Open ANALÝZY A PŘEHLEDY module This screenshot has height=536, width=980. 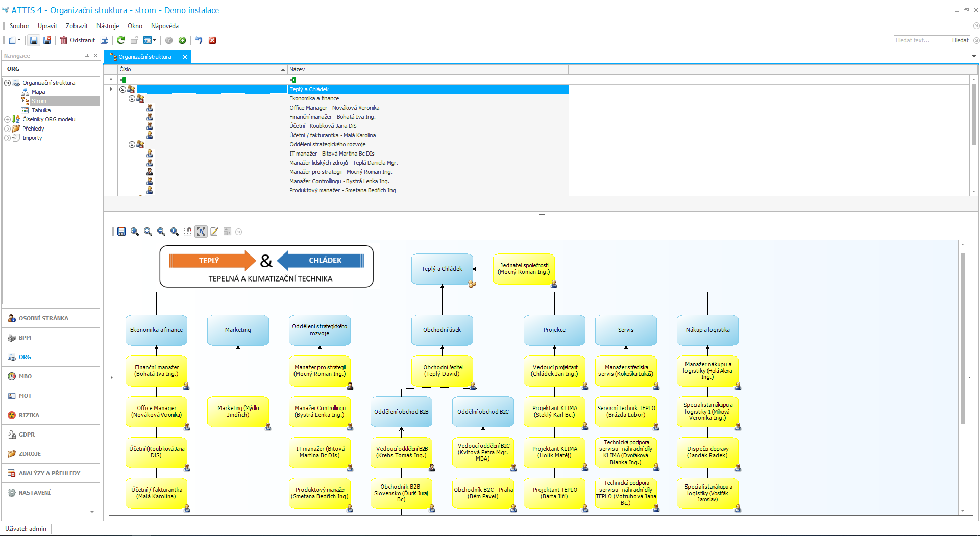click(51, 473)
